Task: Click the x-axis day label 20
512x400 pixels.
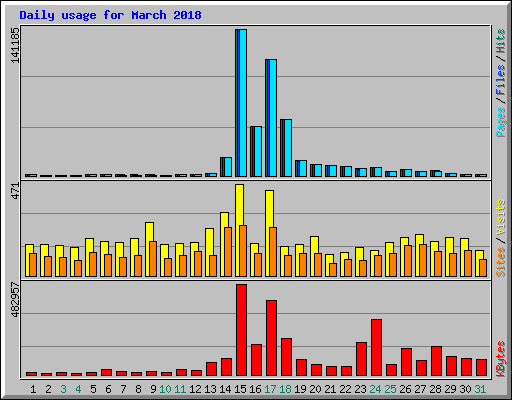Action: pyautogui.click(x=315, y=389)
